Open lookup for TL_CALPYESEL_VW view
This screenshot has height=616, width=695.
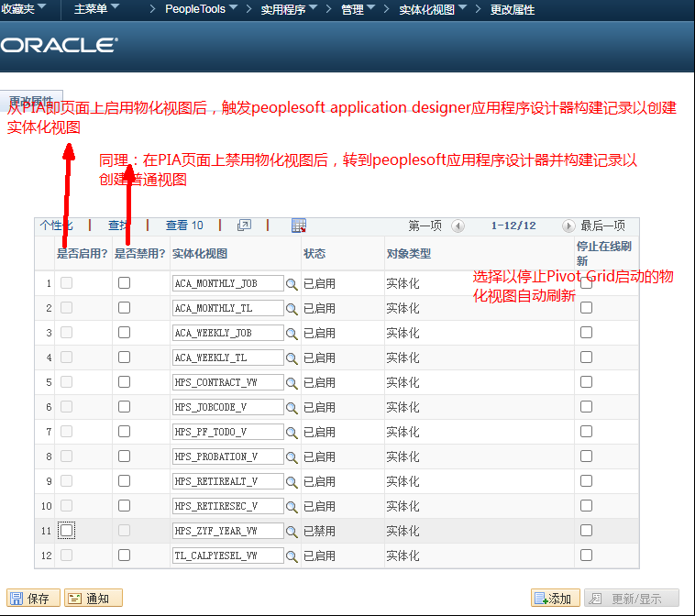click(292, 556)
